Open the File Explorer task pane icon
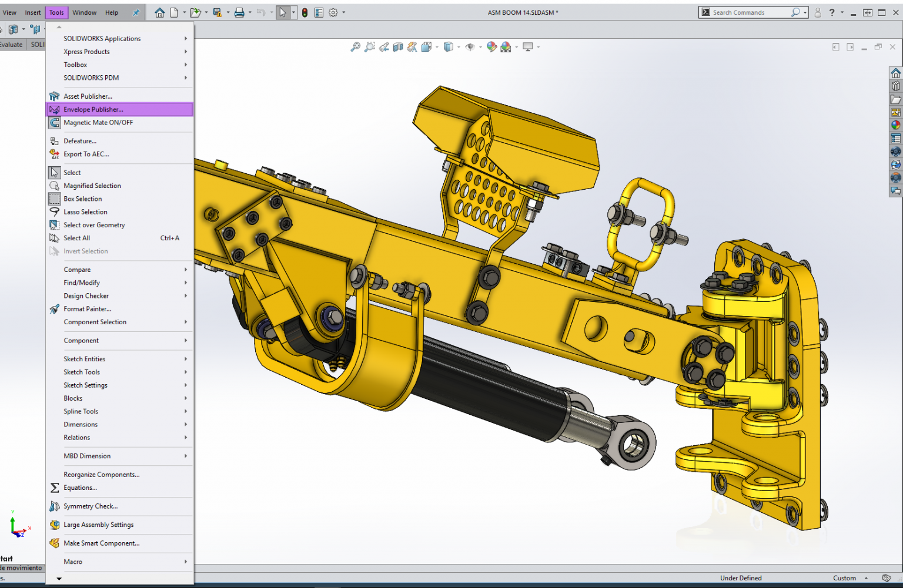This screenshot has height=588, width=903. (896, 100)
